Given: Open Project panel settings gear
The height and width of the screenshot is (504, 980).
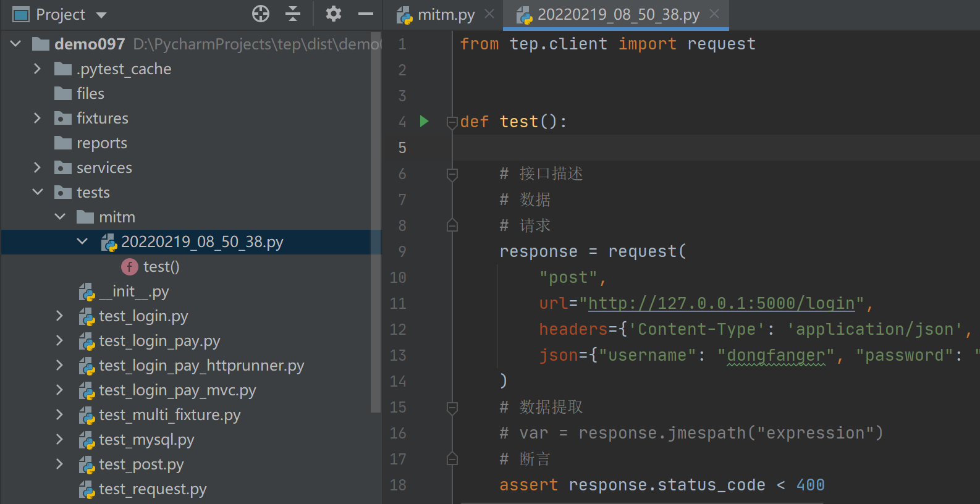Looking at the screenshot, I should click(x=334, y=14).
